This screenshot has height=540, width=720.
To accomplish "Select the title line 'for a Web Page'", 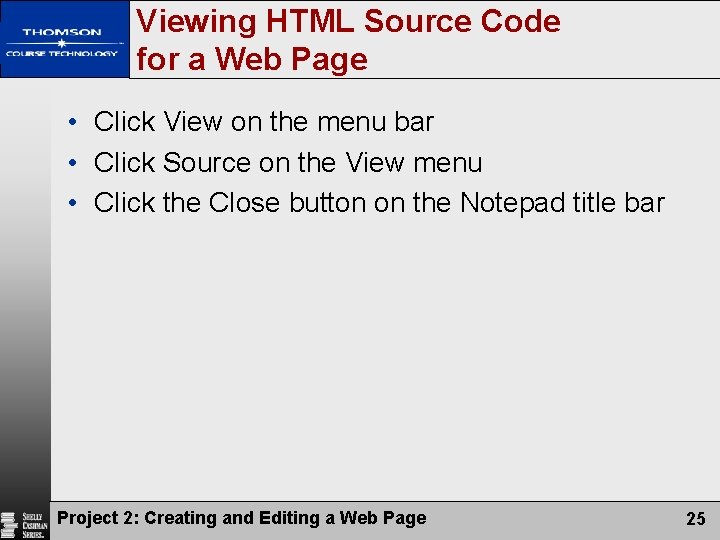I will (252, 59).
